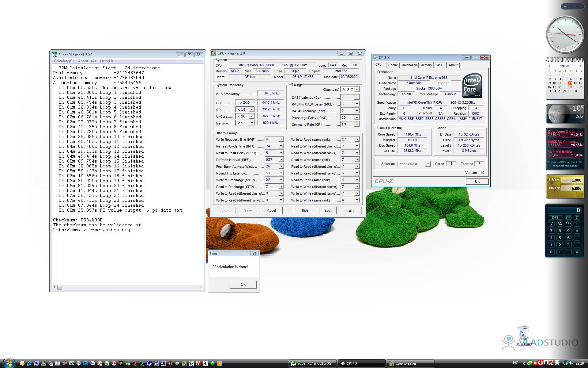
Task: Click the headphones icon in quick launch
Action: [156, 363]
